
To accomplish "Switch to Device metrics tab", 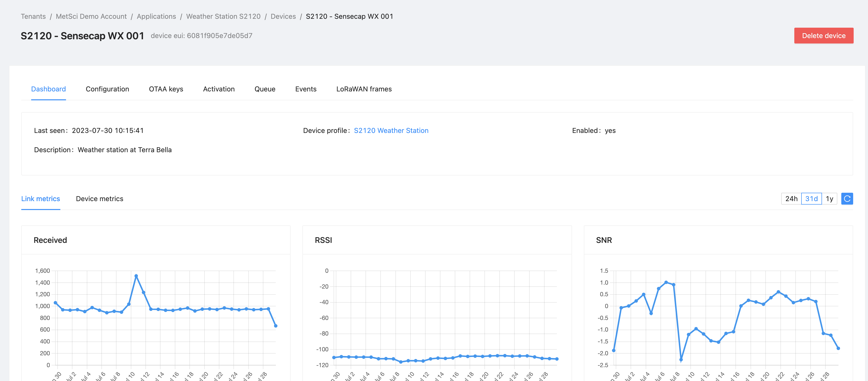I will click(99, 199).
